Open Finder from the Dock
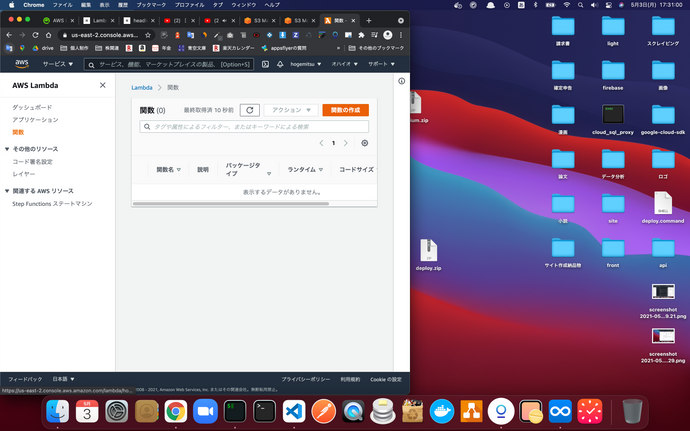This screenshot has width=690, height=431. coord(58,412)
